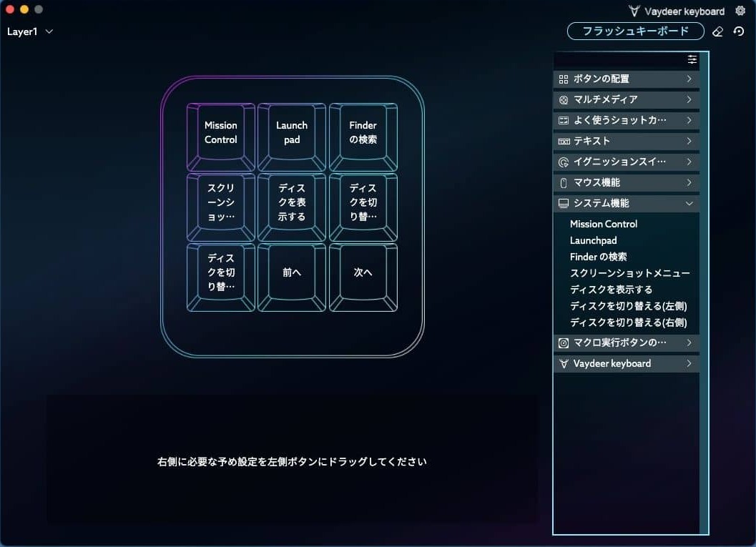Open the Layer1 dropdown

[30, 31]
